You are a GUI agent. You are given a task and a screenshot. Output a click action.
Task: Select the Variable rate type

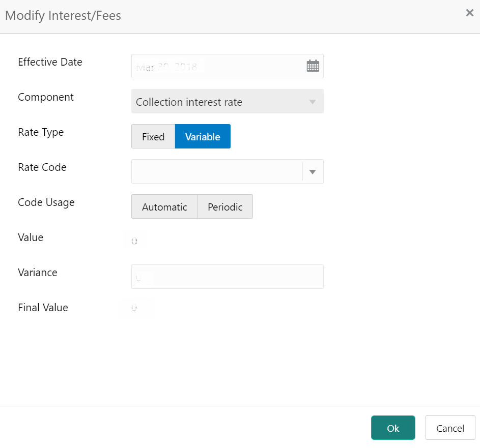pos(203,137)
